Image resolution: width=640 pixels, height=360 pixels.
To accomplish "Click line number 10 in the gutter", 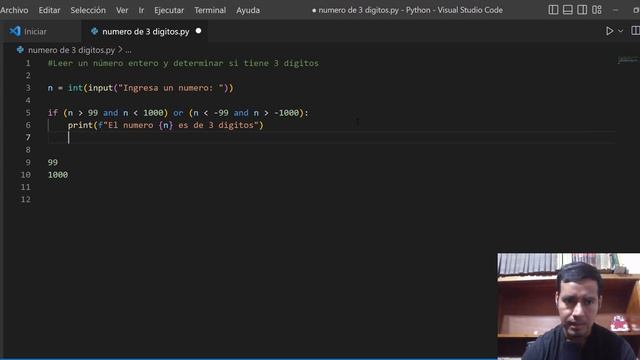I will pos(25,175).
